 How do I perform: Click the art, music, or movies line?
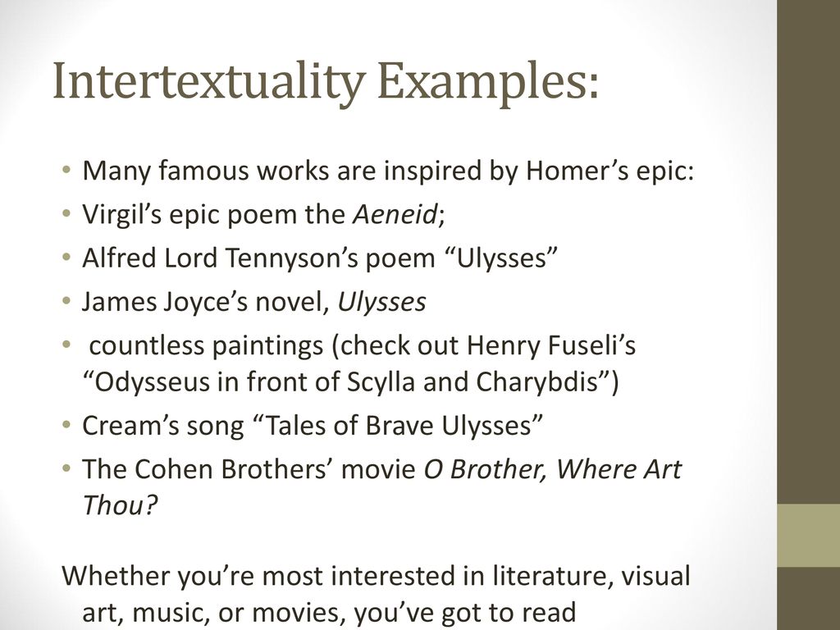[329, 612]
